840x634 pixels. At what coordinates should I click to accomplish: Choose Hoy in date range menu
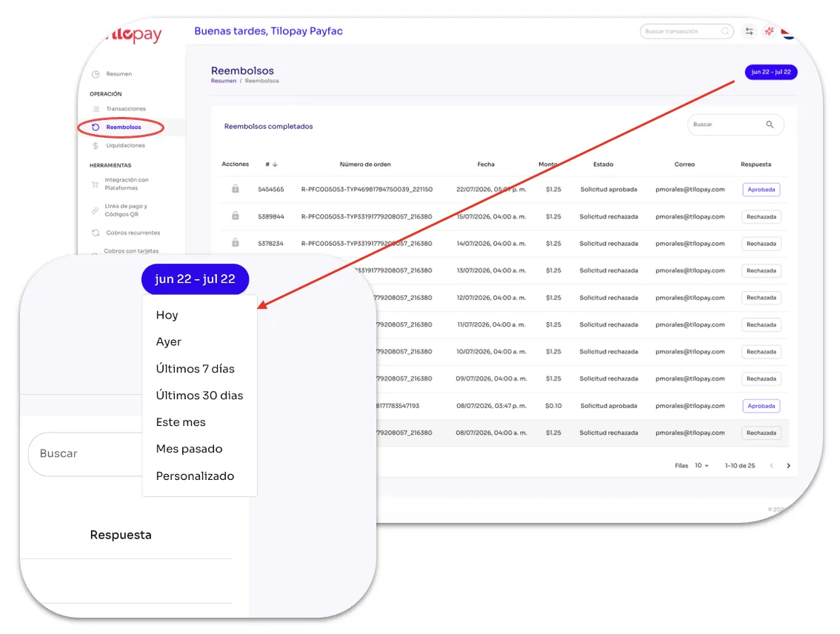click(167, 315)
